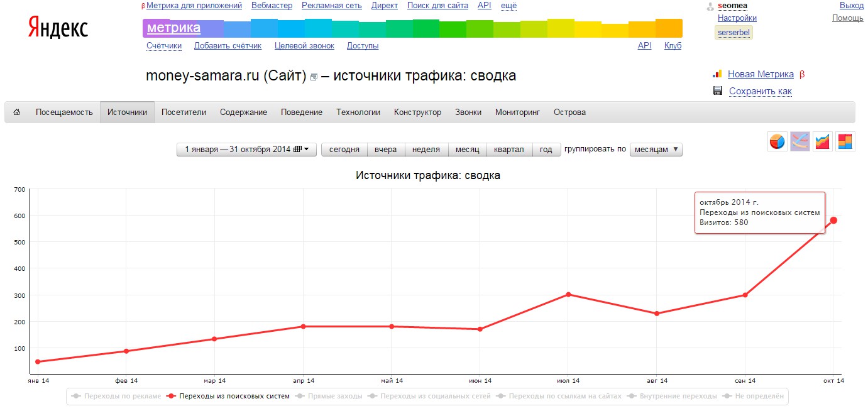Image resolution: width=868 pixels, height=411 pixels.
Task: Select the stacked area chart icon
Action: (x=822, y=141)
